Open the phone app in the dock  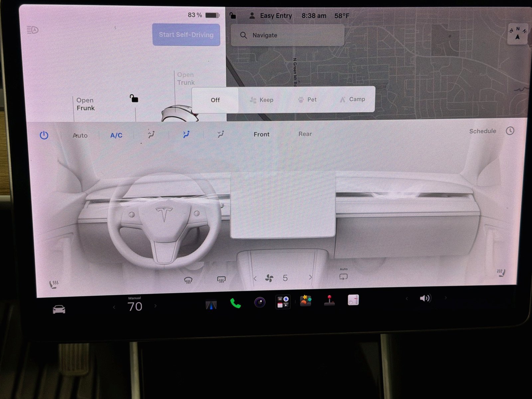(235, 303)
